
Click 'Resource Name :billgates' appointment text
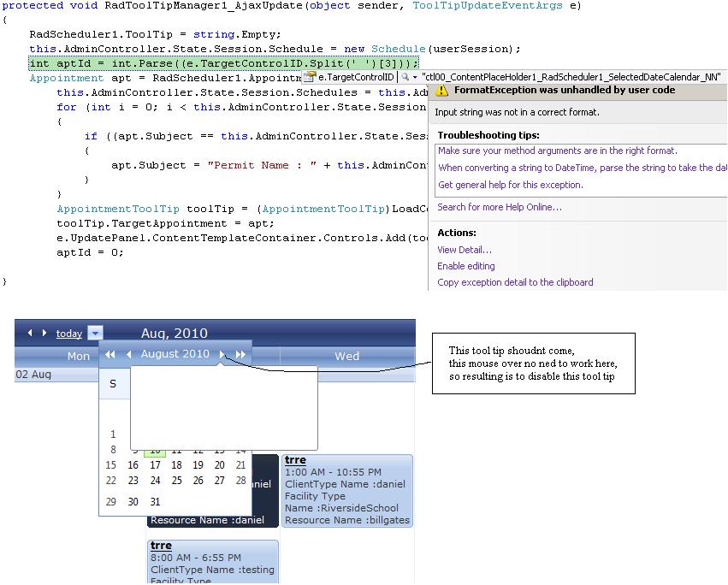(347, 520)
